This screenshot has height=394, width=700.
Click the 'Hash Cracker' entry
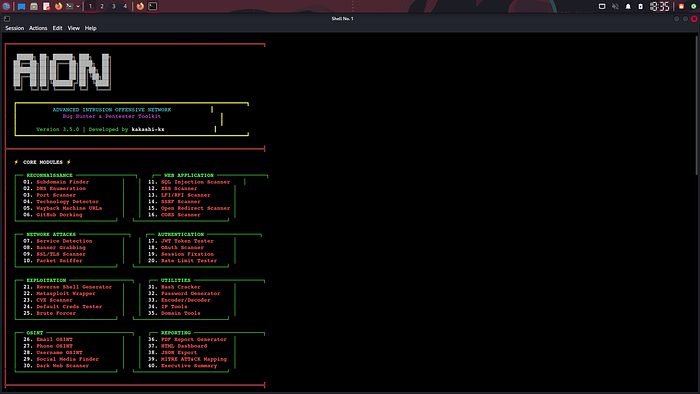click(x=180, y=287)
